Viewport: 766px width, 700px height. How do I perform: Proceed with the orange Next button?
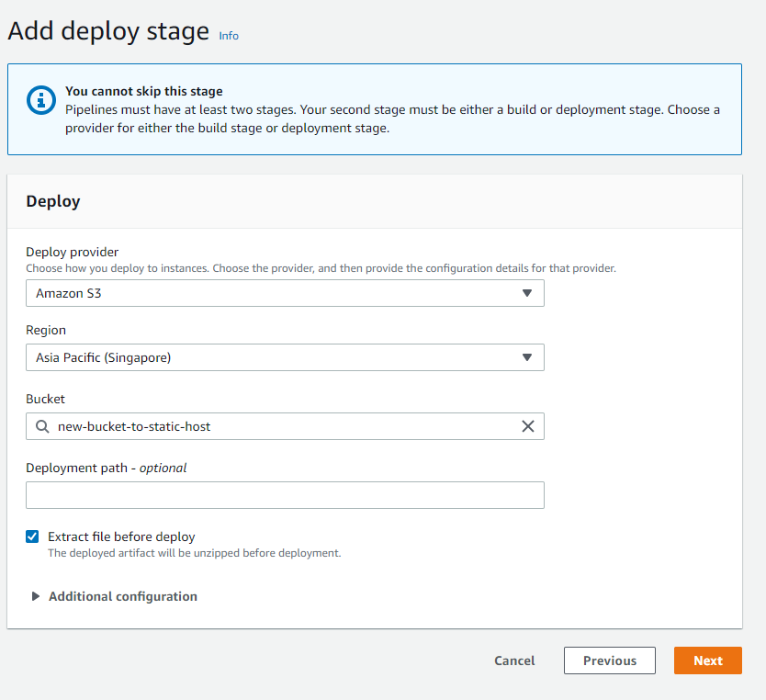pos(708,660)
